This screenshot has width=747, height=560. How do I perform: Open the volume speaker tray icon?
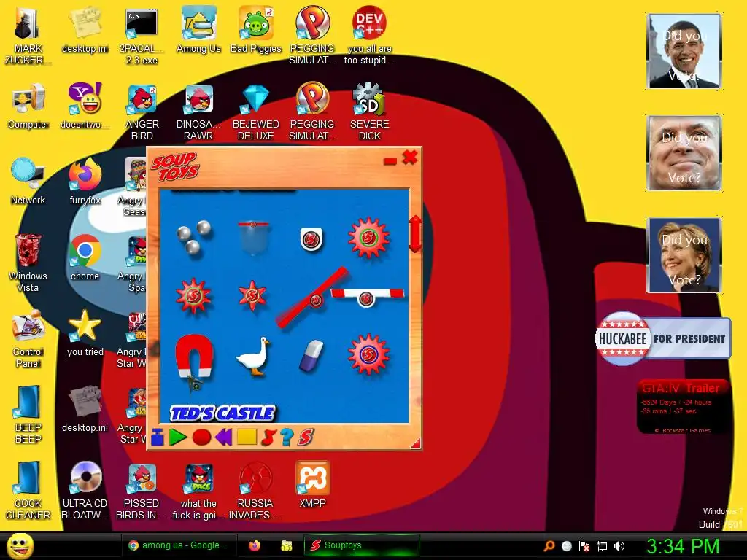(x=619, y=546)
